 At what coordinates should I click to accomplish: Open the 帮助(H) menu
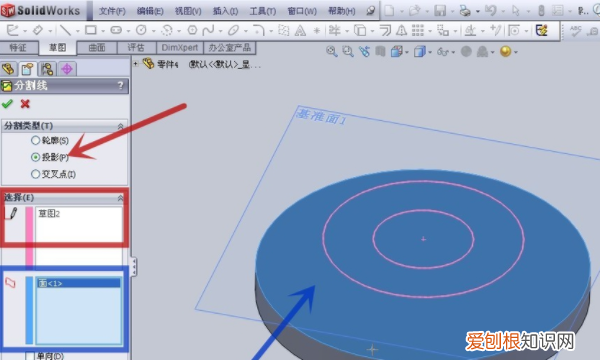pos(341,11)
